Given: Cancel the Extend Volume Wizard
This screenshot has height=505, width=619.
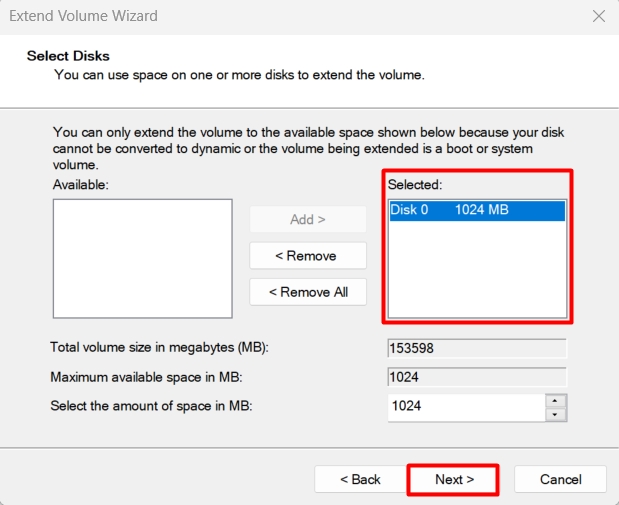Looking at the screenshot, I should click(560, 480).
